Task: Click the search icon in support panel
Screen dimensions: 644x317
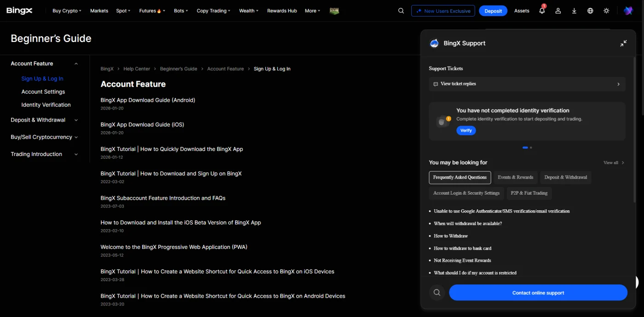Action: pos(437,293)
